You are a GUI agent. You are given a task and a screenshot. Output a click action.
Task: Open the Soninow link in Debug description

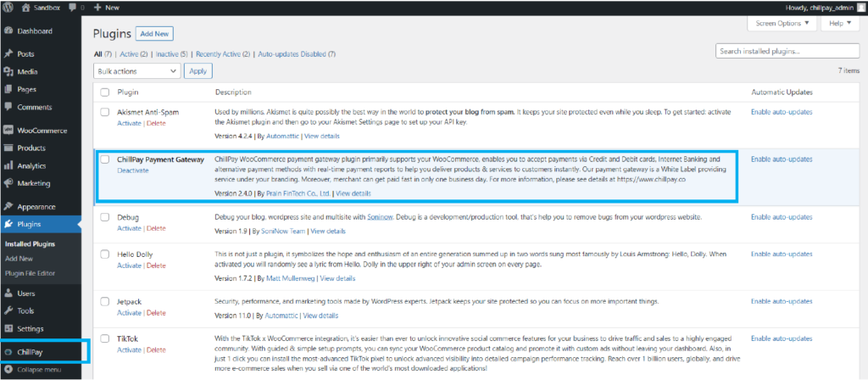tap(381, 217)
